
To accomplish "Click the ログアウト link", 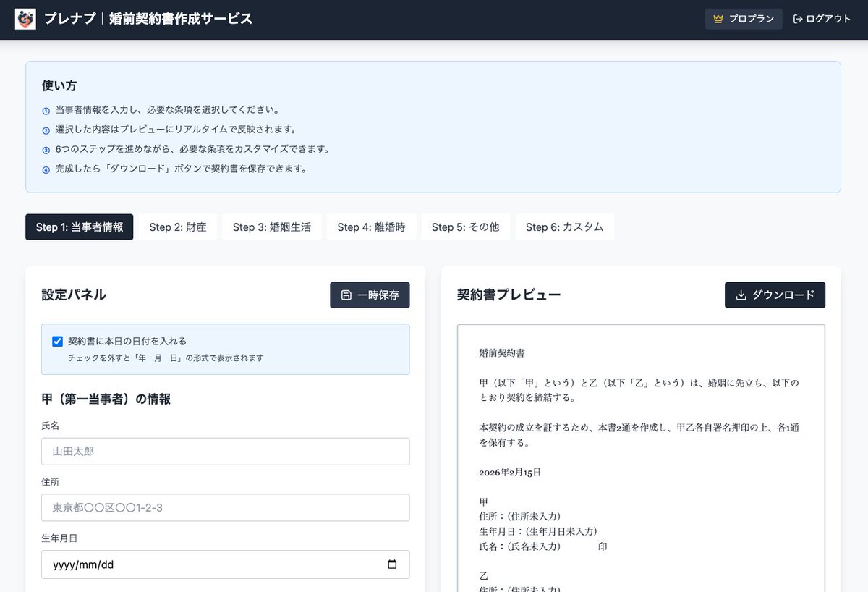I will (822, 19).
